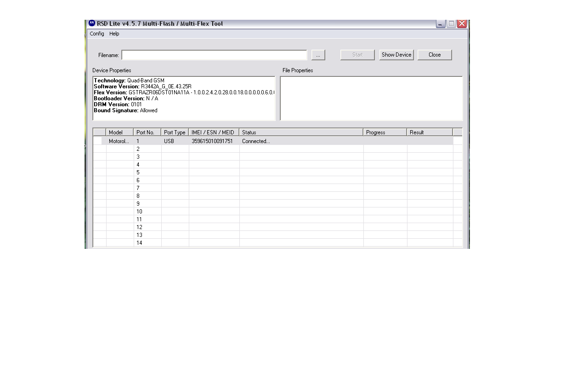Click the Model column header
Viewport: 588px width, 368px height.
pos(120,132)
